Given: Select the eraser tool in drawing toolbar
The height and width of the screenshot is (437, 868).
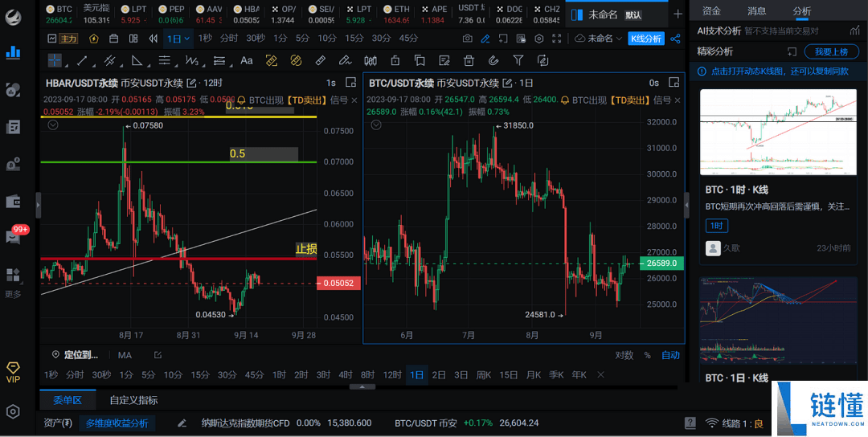Looking at the screenshot, I should point(345,60).
